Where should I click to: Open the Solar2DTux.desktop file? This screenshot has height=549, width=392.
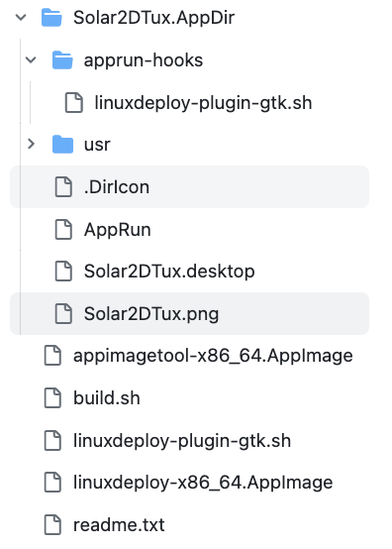[x=169, y=272]
